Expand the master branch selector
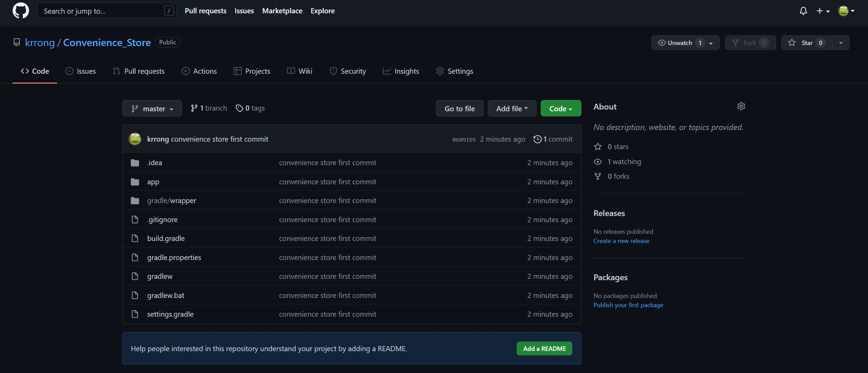 pos(152,109)
